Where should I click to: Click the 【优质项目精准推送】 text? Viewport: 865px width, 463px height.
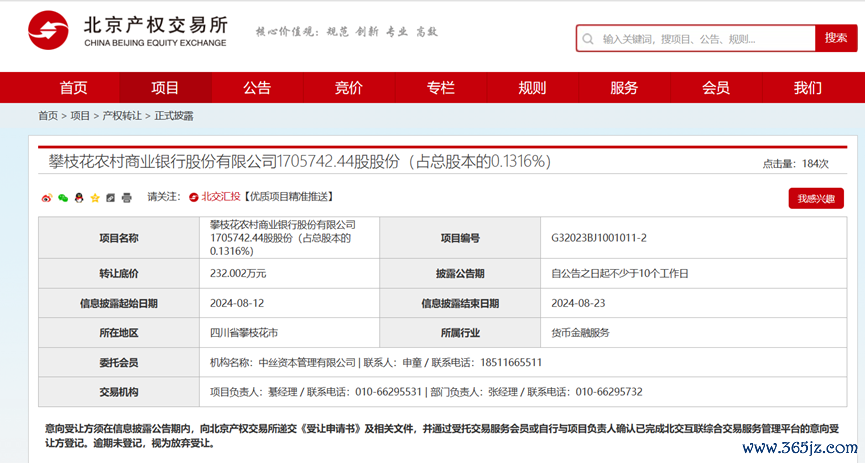[287, 196]
